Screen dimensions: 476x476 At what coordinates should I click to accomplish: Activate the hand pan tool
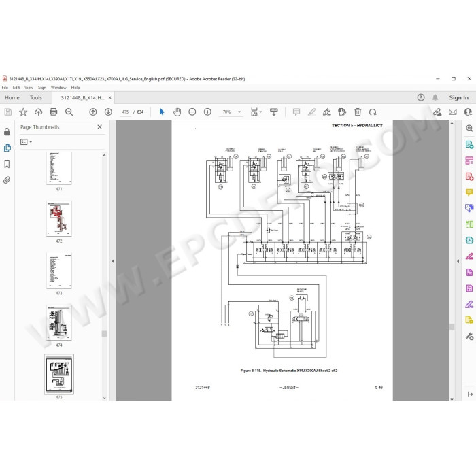click(177, 112)
